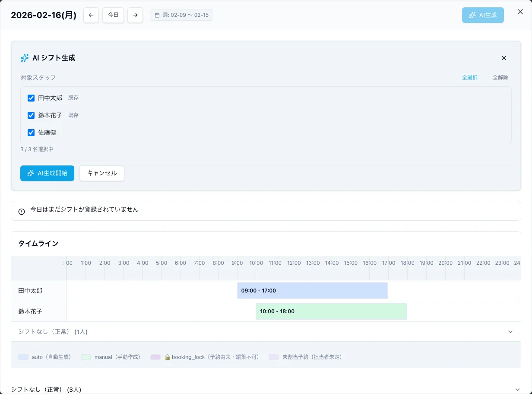Click the キャンセル button

[x=102, y=173]
